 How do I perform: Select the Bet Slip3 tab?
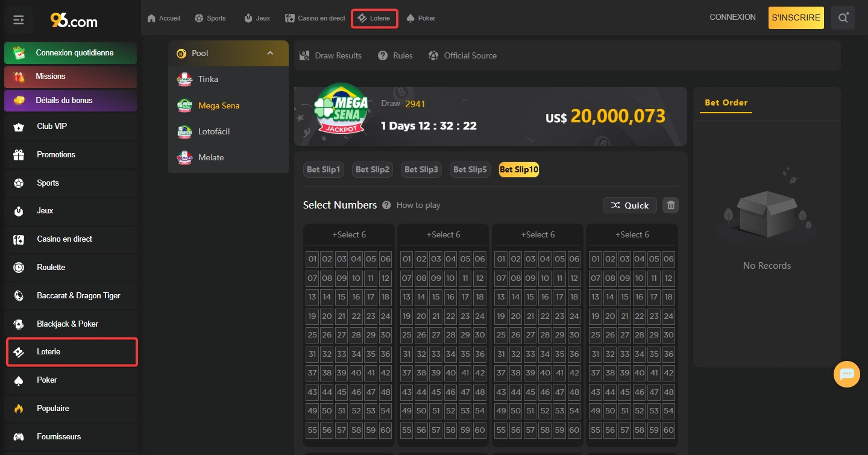point(421,170)
